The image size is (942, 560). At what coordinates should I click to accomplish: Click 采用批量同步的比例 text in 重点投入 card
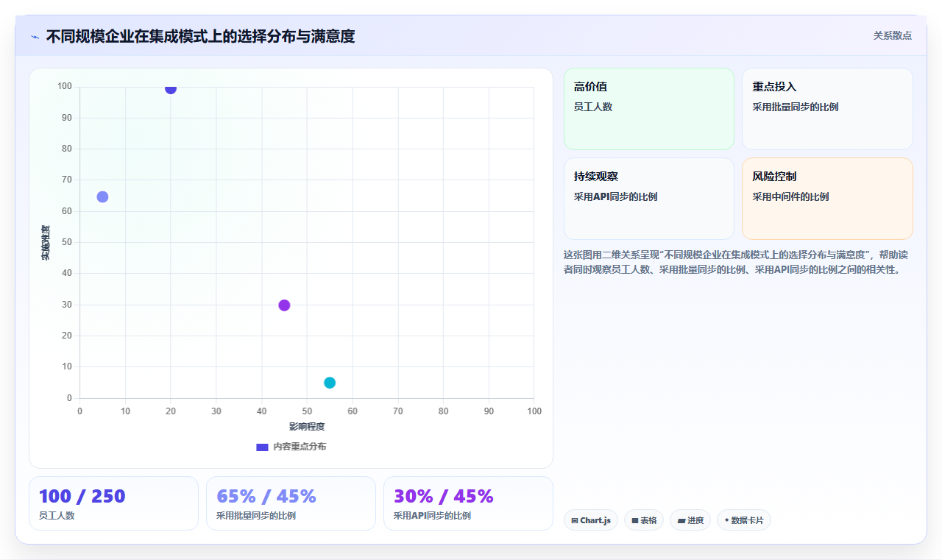coord(796,107)
